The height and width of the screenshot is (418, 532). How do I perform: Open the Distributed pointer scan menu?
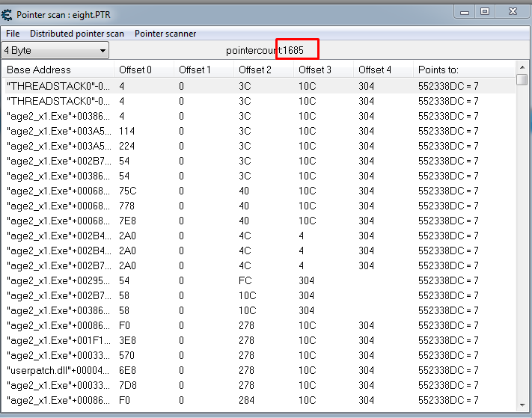[77, 34]
